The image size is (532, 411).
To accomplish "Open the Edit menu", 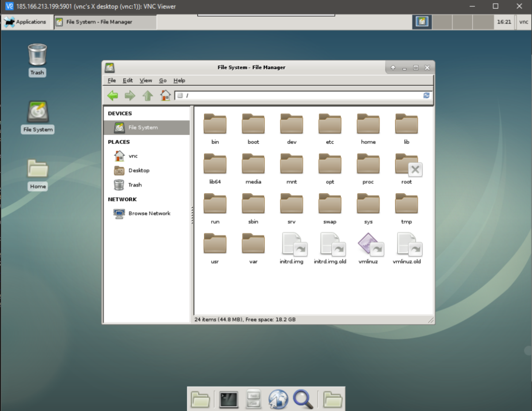I will [x=127, y=80].
